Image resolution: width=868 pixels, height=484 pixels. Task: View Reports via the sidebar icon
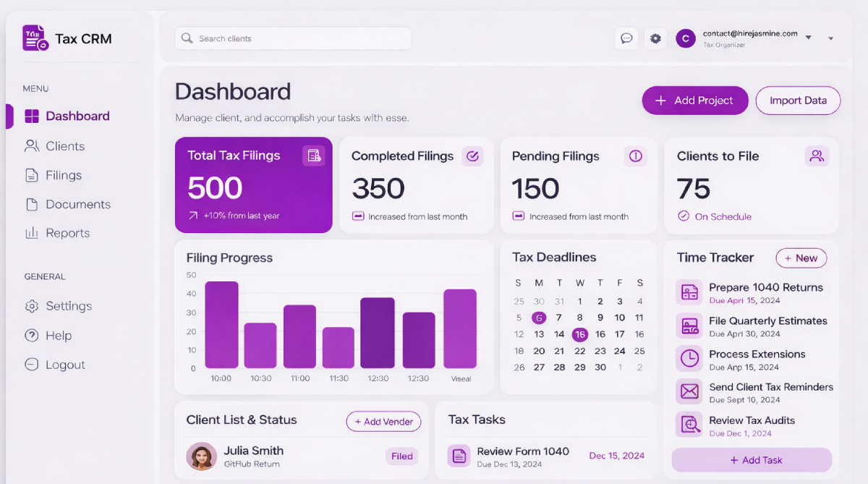point(32,233)
